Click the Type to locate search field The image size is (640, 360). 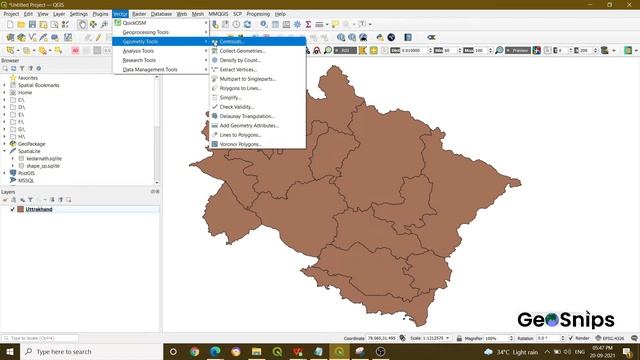(40, 338)
